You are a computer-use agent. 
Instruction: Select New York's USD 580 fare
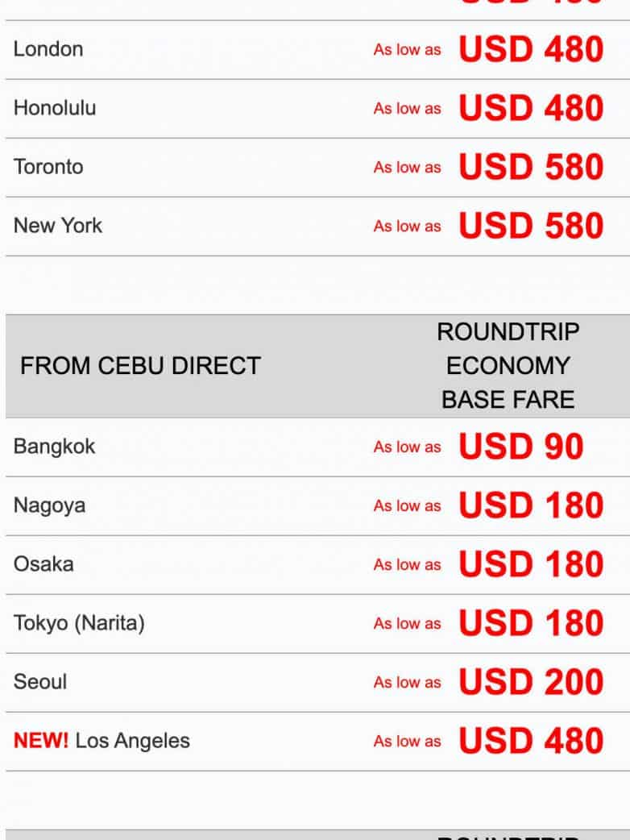[x=531, y=226]
